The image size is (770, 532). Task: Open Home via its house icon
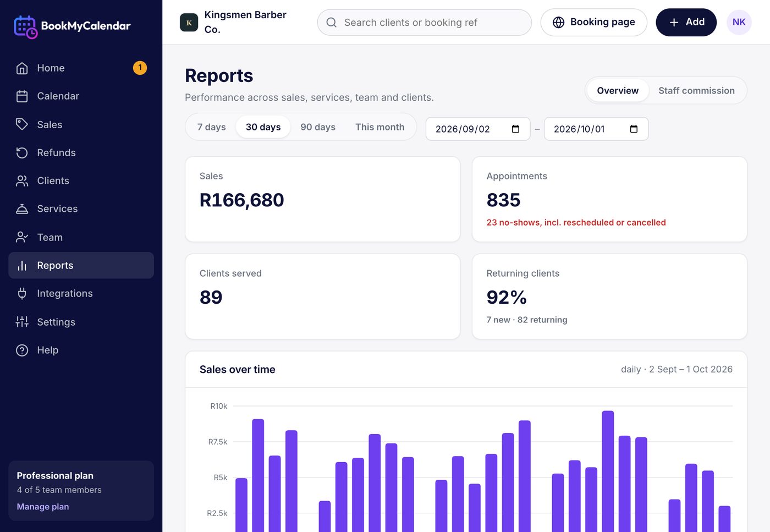(22, 68)
